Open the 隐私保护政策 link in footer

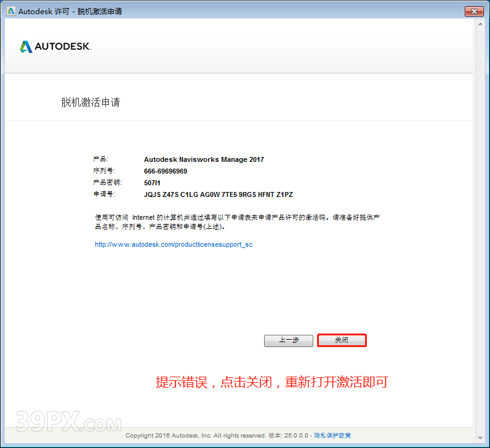tap(332, 436)
